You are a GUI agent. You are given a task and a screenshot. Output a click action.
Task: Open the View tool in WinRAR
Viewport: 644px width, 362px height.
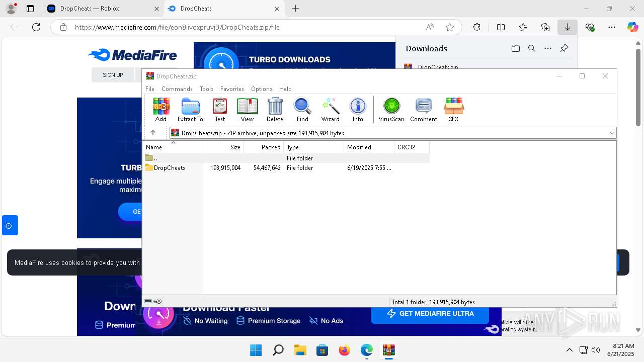[x=247, y=110]
